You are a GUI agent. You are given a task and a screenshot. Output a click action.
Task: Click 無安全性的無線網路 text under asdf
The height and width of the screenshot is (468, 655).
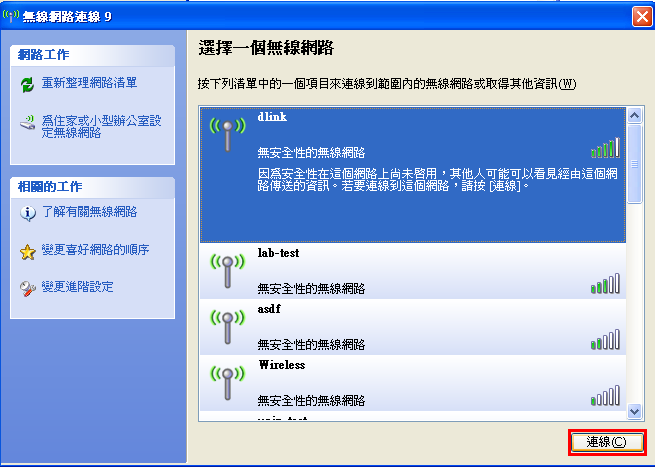[311, 345]
